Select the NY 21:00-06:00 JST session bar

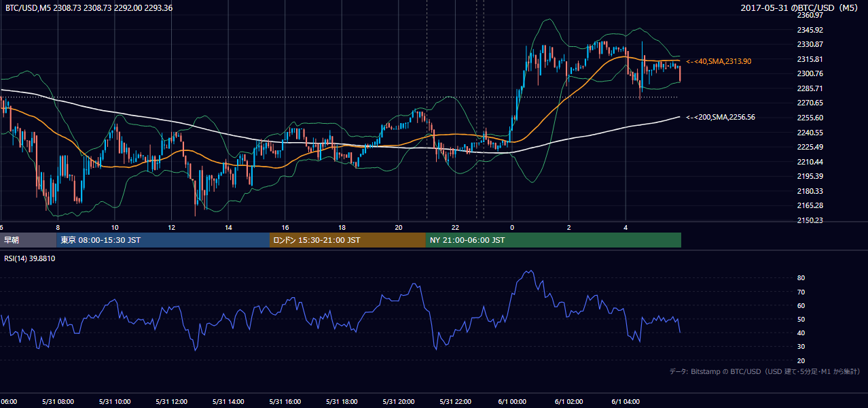[554, 240]
